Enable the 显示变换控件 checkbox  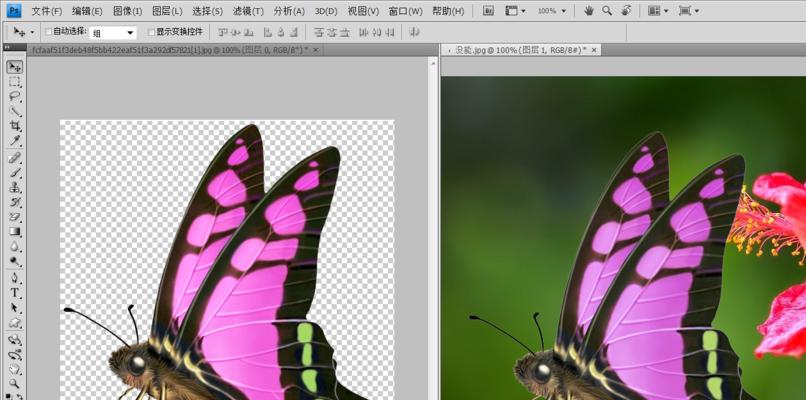coord(151,32)
